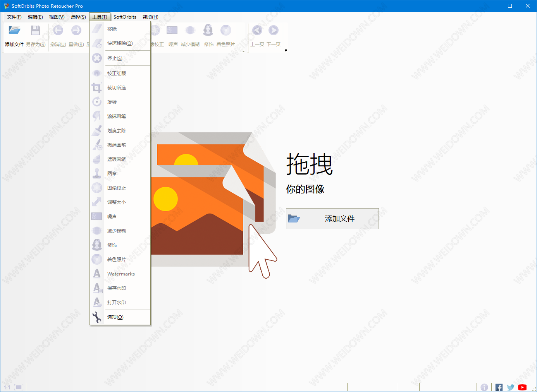
Task: Click the 1:1 zoom indicator
Action: 7,387
